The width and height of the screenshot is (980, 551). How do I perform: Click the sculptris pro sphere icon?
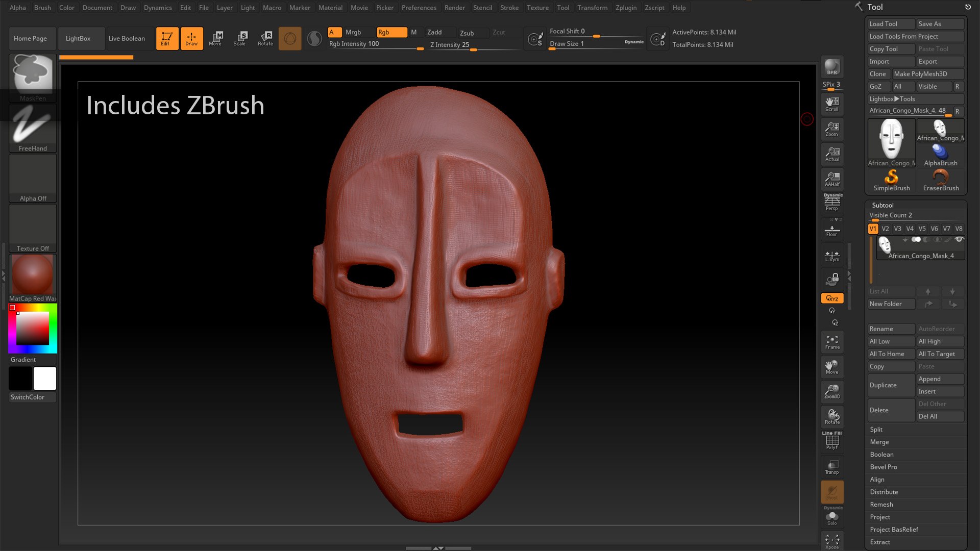[x=290, y=39]
